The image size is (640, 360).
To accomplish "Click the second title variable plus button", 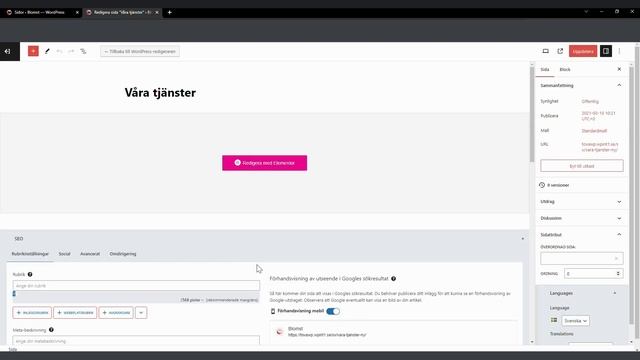I will (x=75, y=313).
